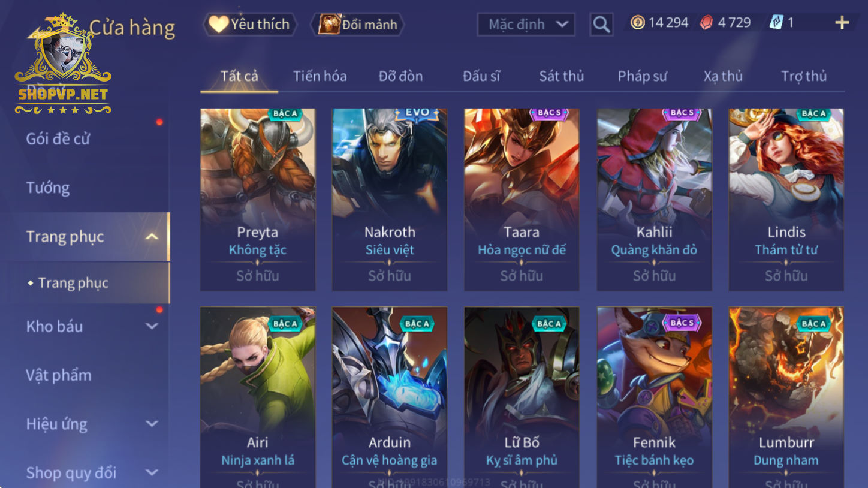
Task: Go to Tướng in sidebar
Action: (48, 188)
